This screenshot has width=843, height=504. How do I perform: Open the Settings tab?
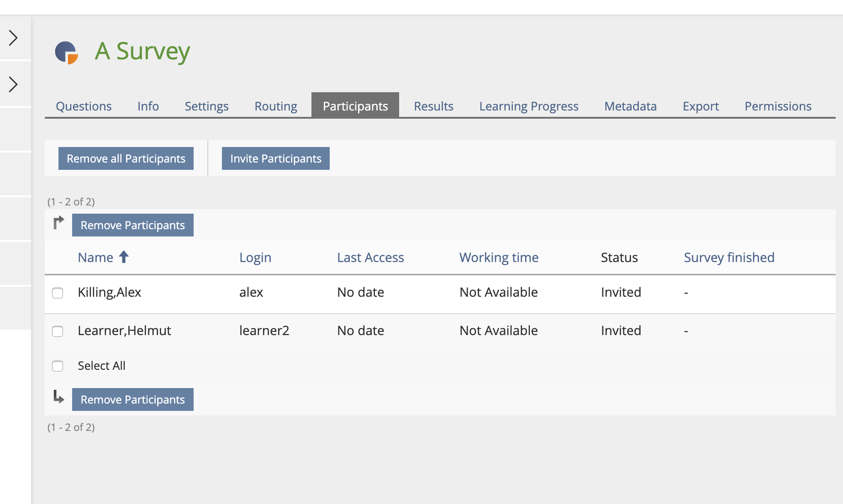coord(206,106)
